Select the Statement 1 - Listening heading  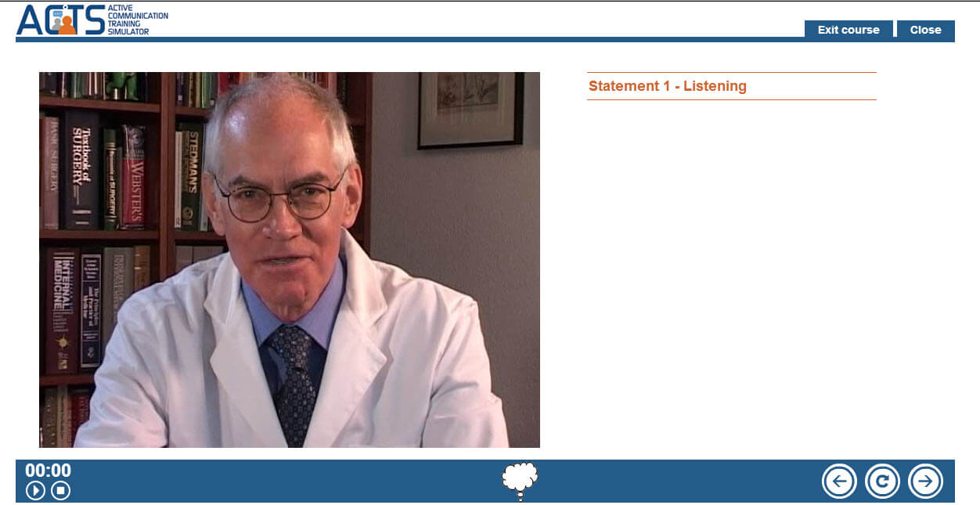(x=667, y=86)
